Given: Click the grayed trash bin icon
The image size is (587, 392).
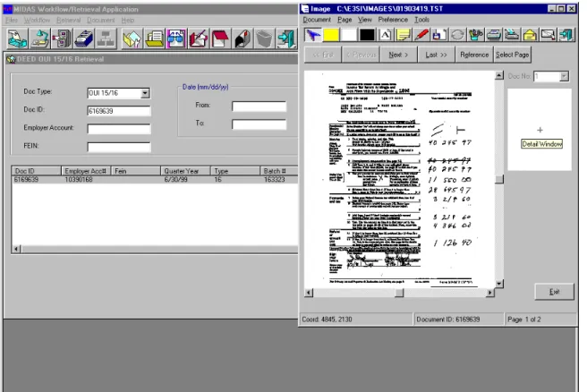Looking at the screenshot, I should pyautogui.click(x=264, y=39).
